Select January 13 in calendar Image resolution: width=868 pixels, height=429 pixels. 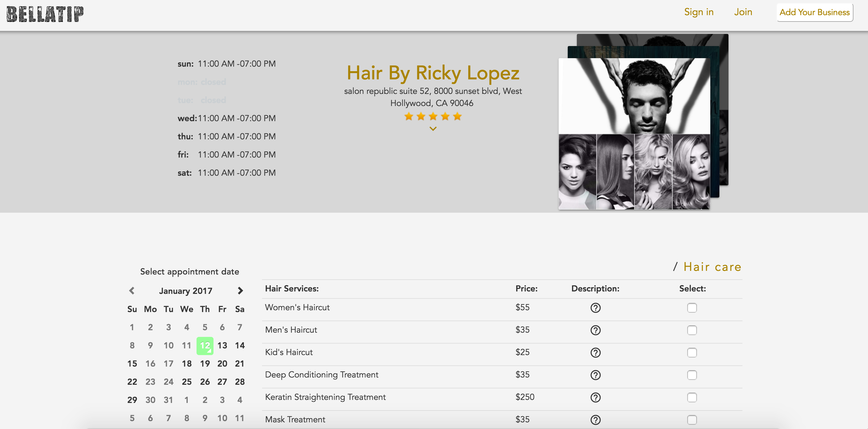click(x=222, y=345)
